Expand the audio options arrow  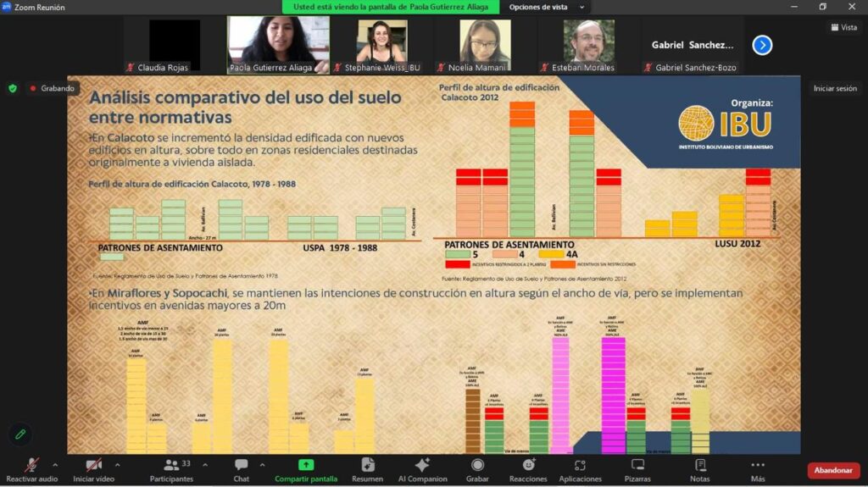[x=55, y=465]
